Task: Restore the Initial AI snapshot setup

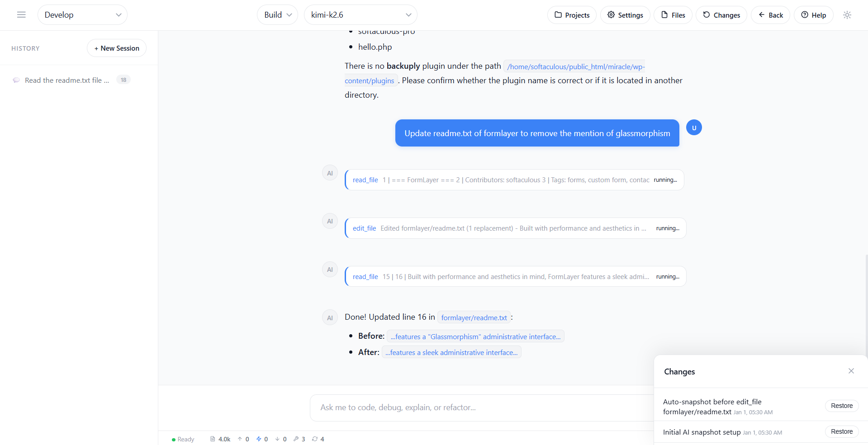Action: click(842, 431)
